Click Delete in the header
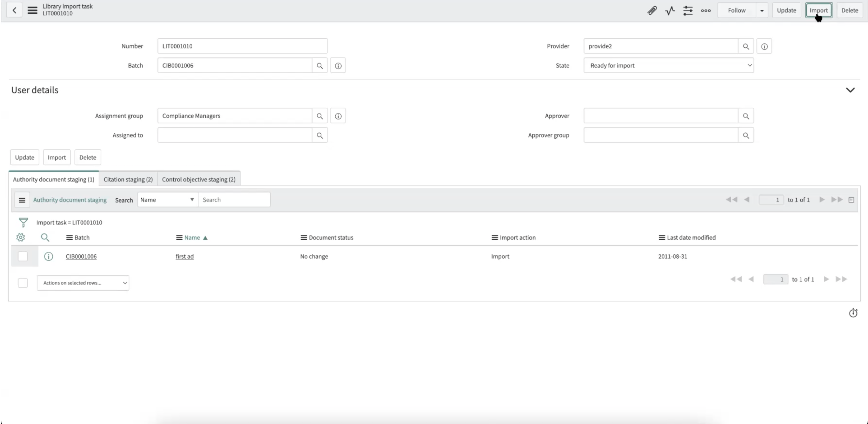 [x=849, y=11]
